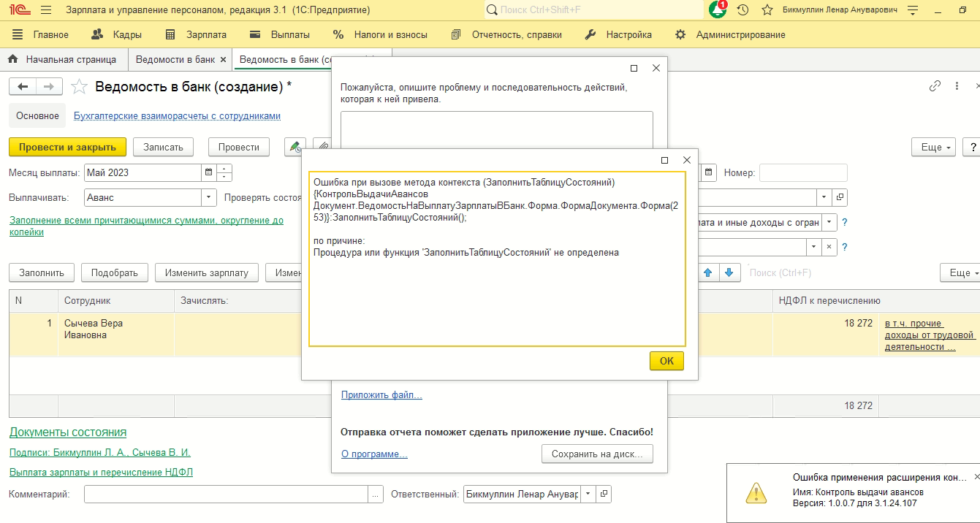Expand the Ответственный dropdown

click(x=588, y=495)
